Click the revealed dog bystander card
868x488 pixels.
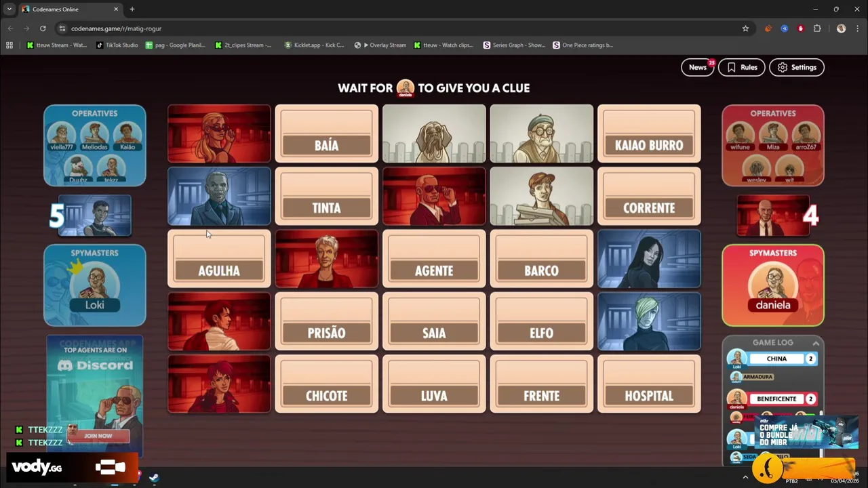tap(434, 134)
